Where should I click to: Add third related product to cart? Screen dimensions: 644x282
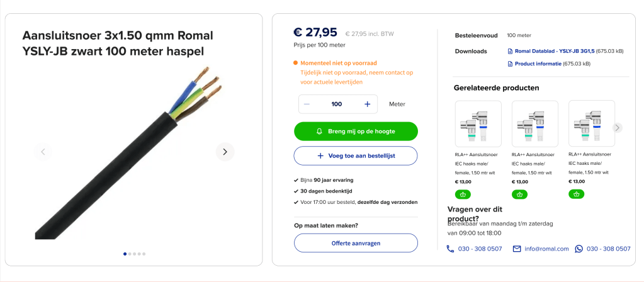pyautogui.click(x=576, y=194)
